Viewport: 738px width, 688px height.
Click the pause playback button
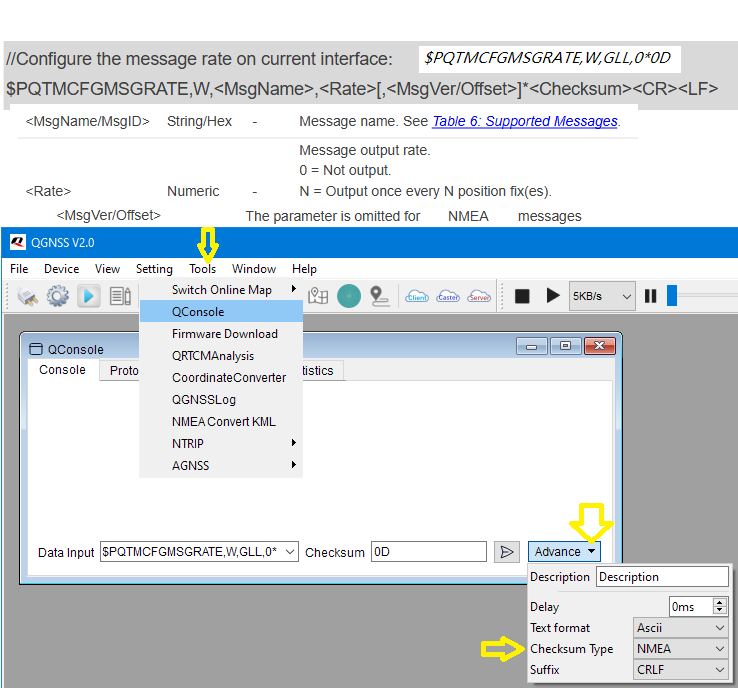650,296
